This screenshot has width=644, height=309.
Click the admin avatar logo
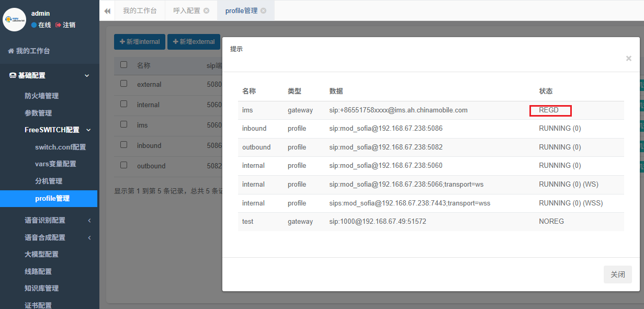click(14, 19)
